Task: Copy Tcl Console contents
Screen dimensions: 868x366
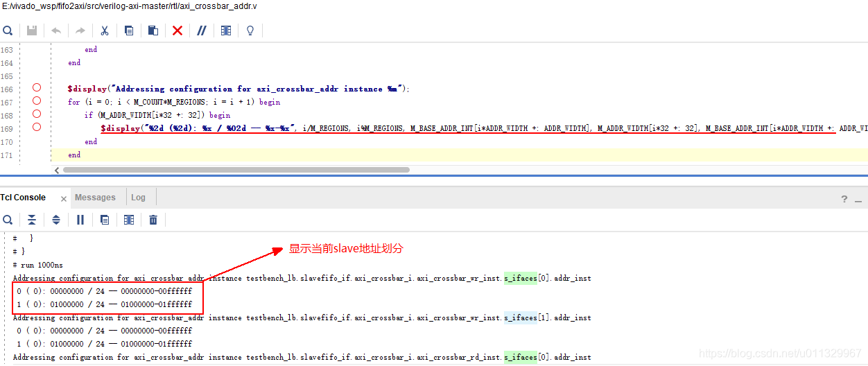Action: pyautogui.click(x=105, y=220)
